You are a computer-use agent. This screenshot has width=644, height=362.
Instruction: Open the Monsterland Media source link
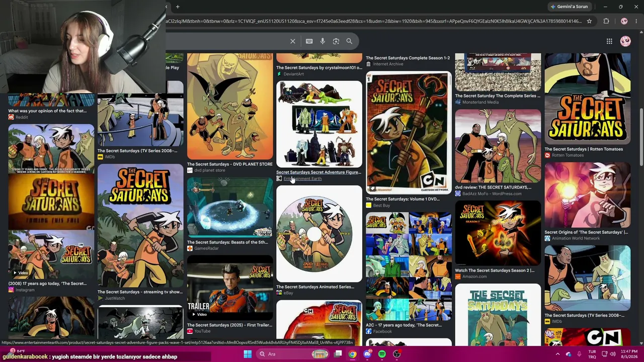click(x=480, y=102)
